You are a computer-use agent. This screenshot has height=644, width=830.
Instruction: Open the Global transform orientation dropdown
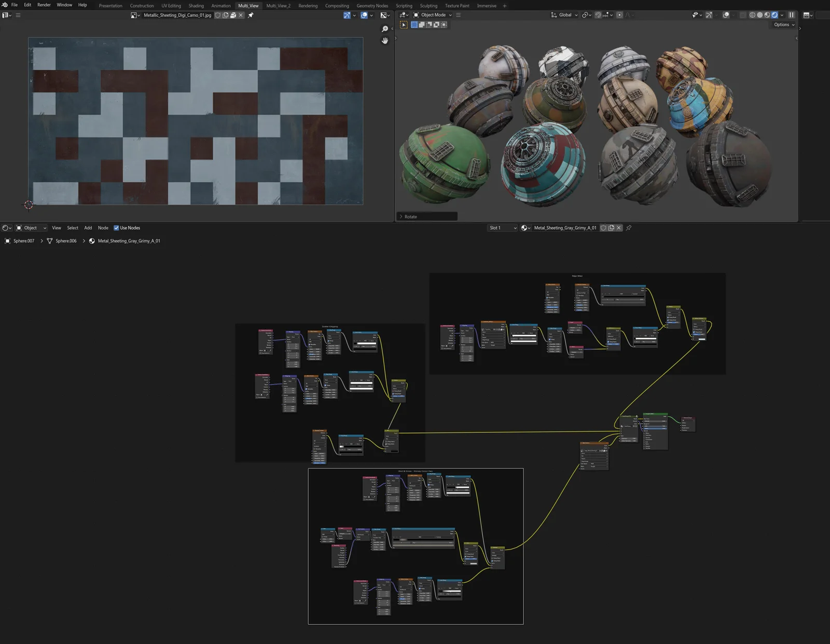coord(564,15)
